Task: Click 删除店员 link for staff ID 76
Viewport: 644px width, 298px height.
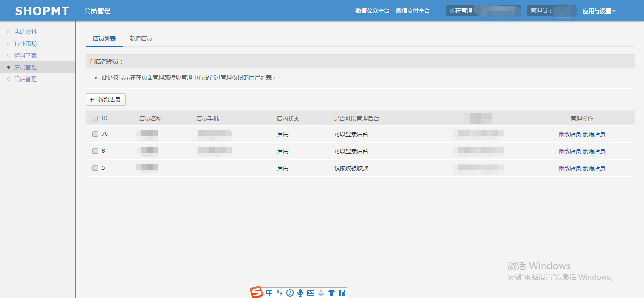Action: coord(594,134)
